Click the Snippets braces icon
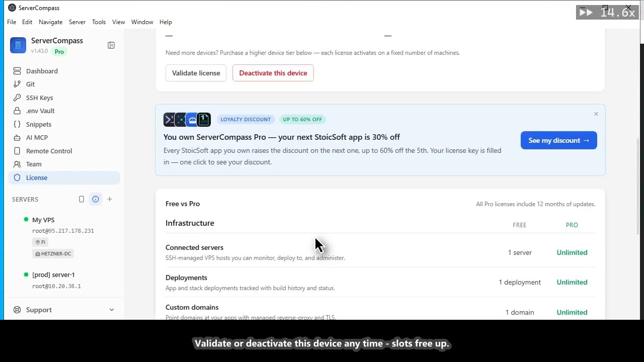 pos(17,124)
